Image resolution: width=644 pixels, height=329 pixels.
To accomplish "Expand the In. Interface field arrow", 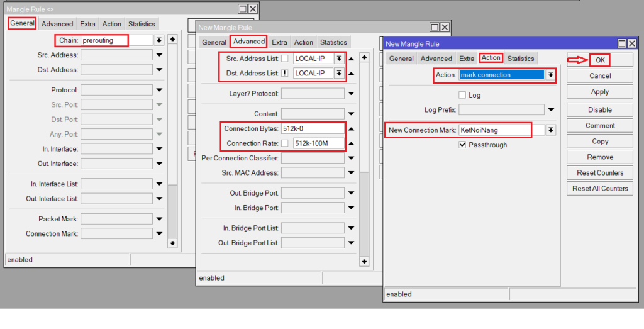I will pyautogui.click(x=159, y=150).
